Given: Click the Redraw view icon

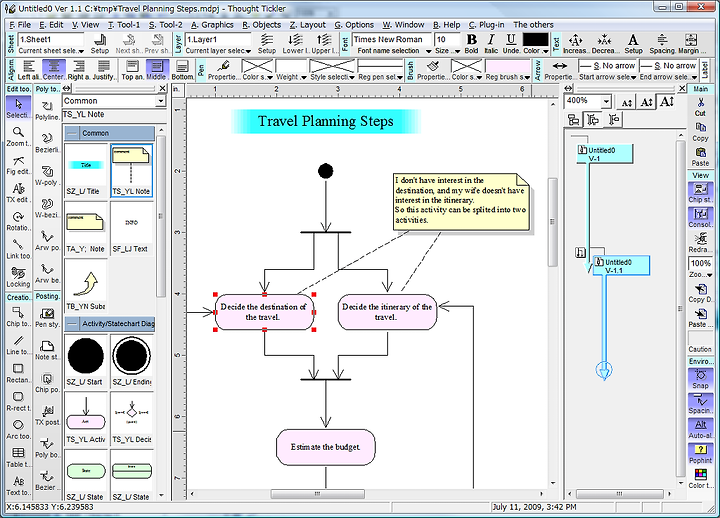Looking at the screenshot, I should pos(700,242).
